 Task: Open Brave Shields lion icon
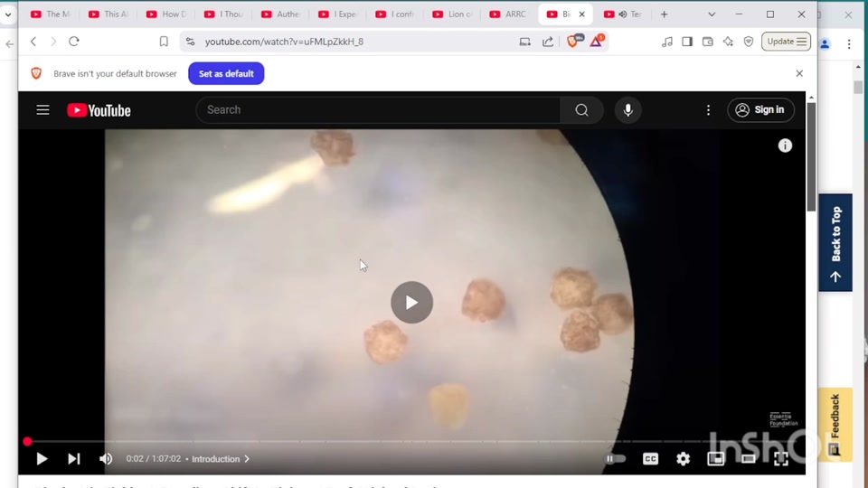tap(572, 42)
